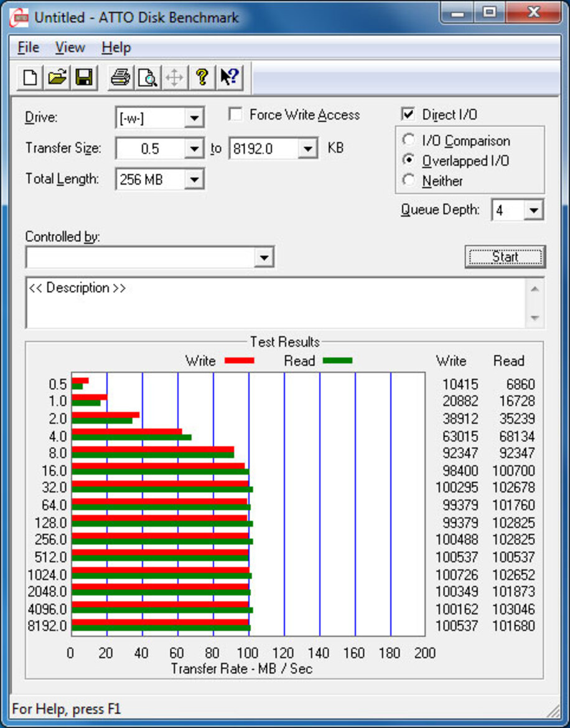Click the window resize grip in status bar
The image size is (570, 728).
[x=553, y=711]
